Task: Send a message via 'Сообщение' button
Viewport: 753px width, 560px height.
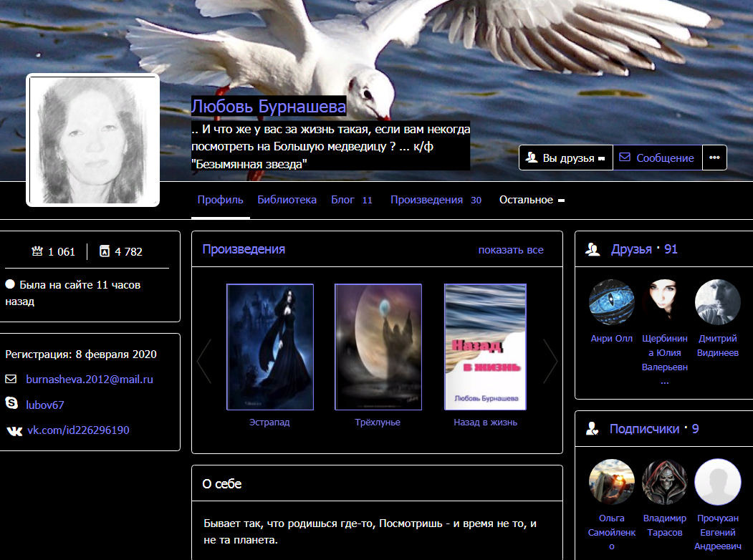Action: tap(657, 158)
